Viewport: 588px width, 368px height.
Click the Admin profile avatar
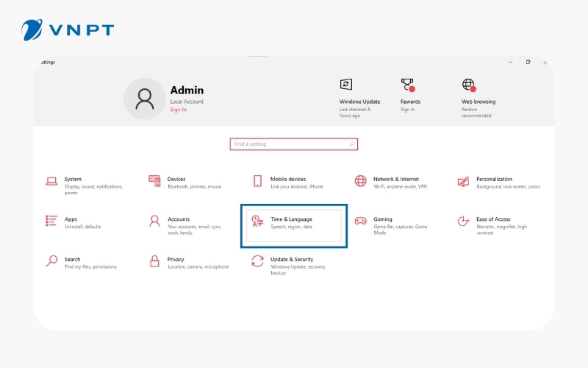(144, 99)
